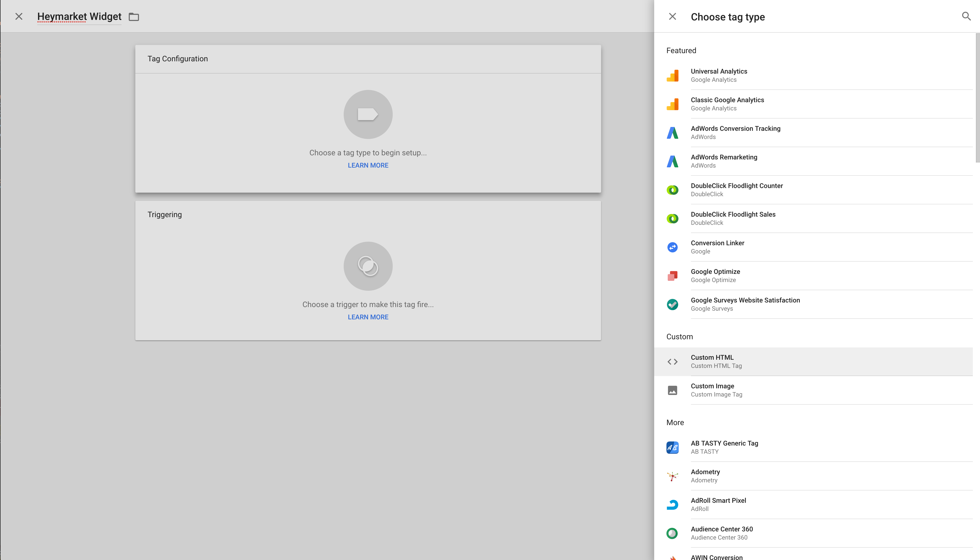Image resolution: width=980 pixels, height=560 pixels.
Task: Click the Adometry logo icon
Action: pos(672,476)
